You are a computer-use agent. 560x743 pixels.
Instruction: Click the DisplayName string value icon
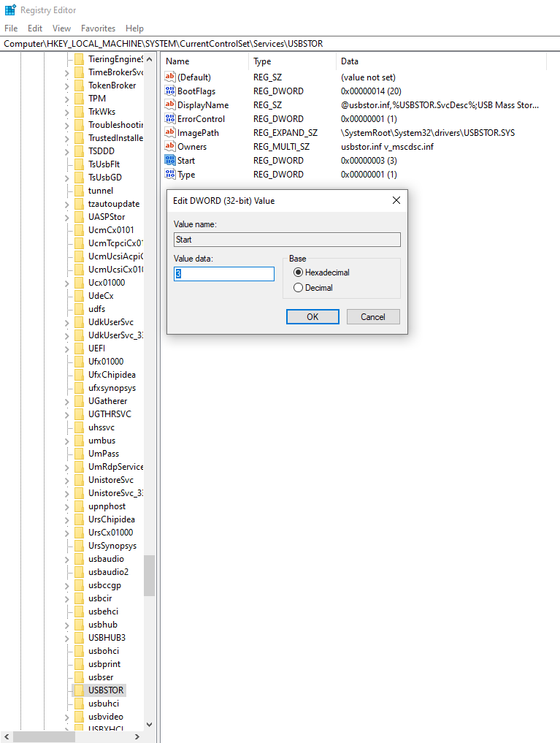tap(170, 104)
